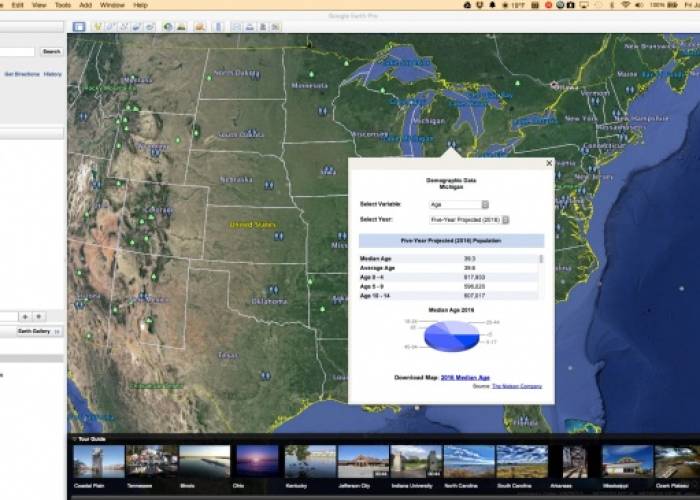The height and width of the screenshot is (500, 700).
Task: Click the Michigan demographic marker above the balloon
Action: click(x=452, y=144)
